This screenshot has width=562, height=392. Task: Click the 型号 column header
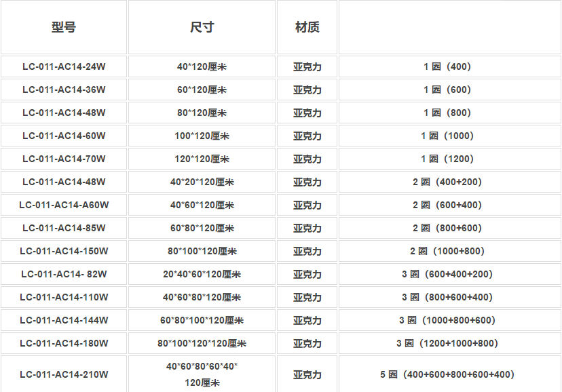point(64,27)
